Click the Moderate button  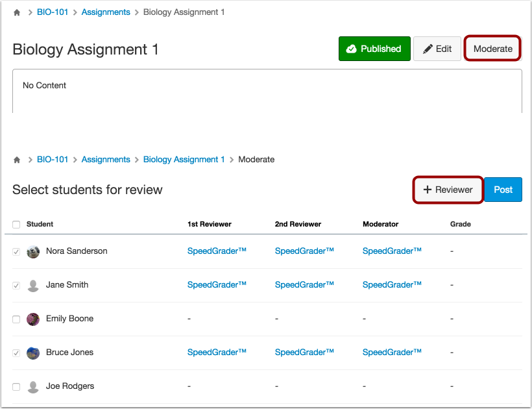click(x=492, y=48)
